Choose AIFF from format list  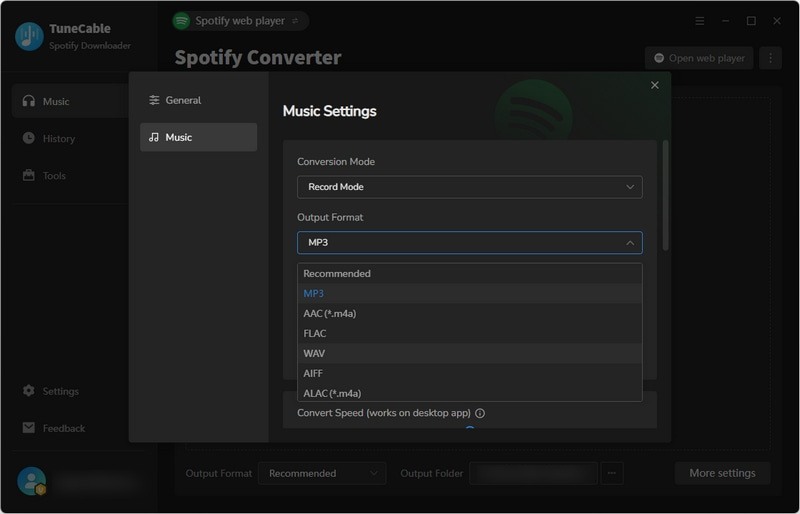click(469, 373)
